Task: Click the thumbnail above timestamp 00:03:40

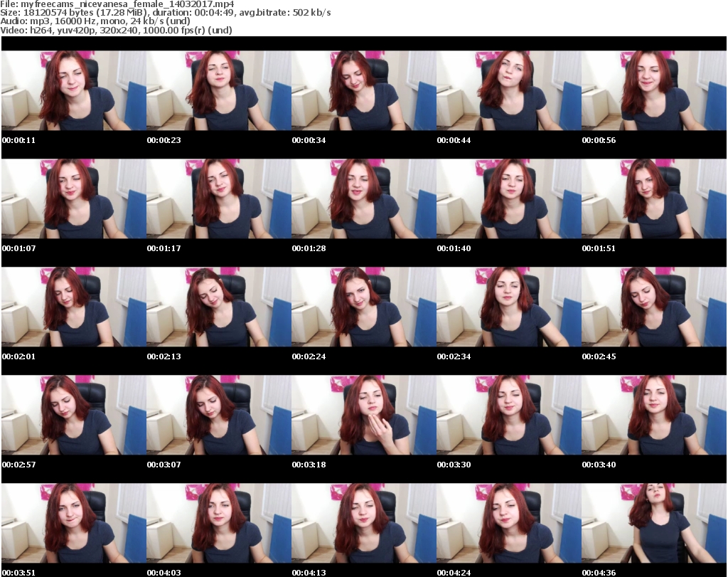Action: point(654,415)
